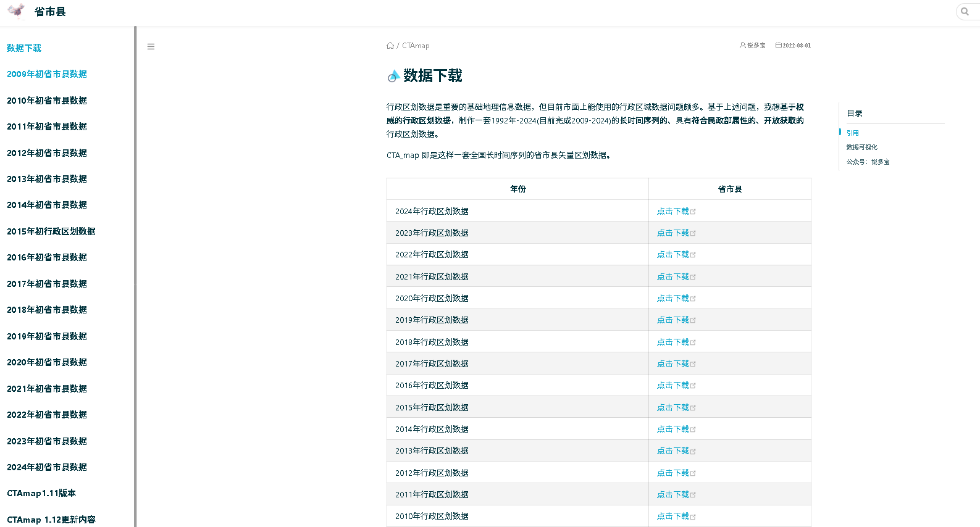The width and height of the screenshot is (980, 527).
Task: Click the CTAmap breadcrumb link
Action: click(416, 46)
